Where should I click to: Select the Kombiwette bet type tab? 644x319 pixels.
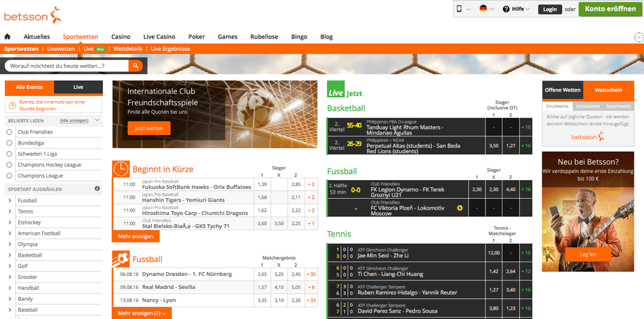coord(587,106)
